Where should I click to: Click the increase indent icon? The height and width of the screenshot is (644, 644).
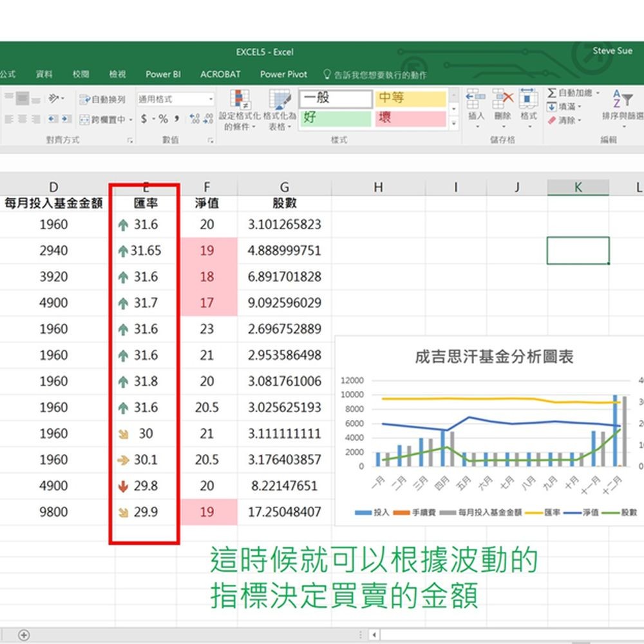point(66,119)
